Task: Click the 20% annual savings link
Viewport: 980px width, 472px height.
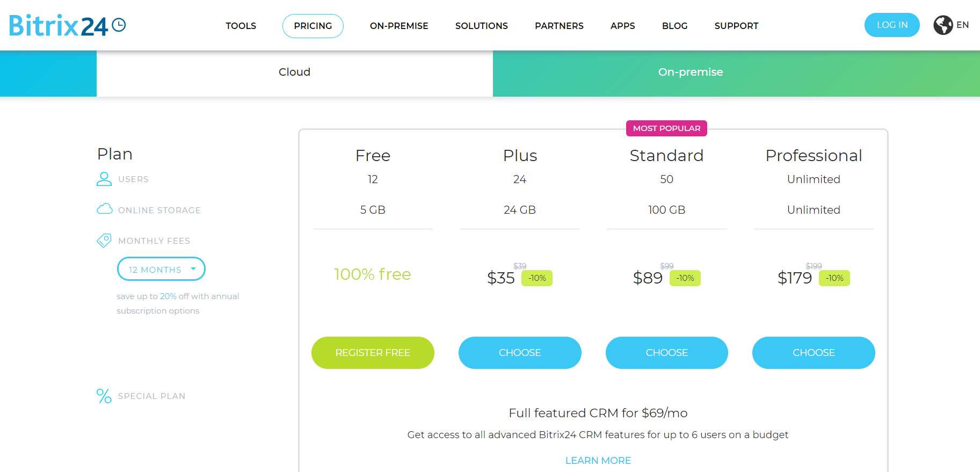Action: (x=168, y=296)
